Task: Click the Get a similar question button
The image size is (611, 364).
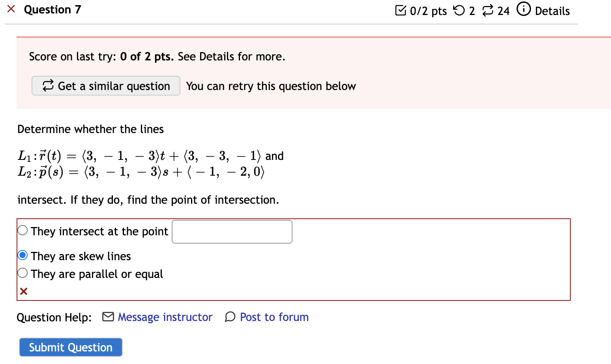Action: (106, 86)
